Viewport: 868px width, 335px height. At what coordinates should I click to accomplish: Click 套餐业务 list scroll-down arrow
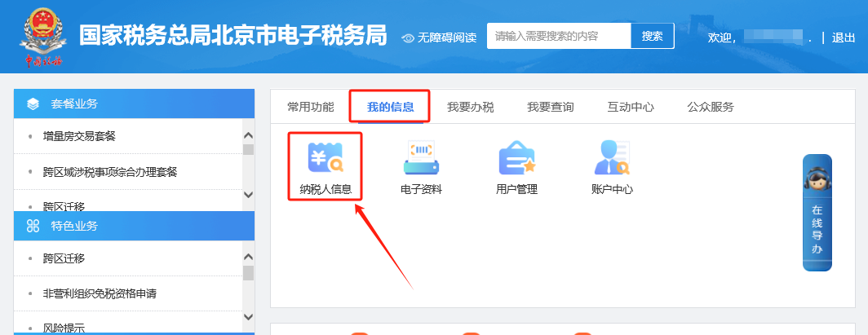(x=249, y=195)
